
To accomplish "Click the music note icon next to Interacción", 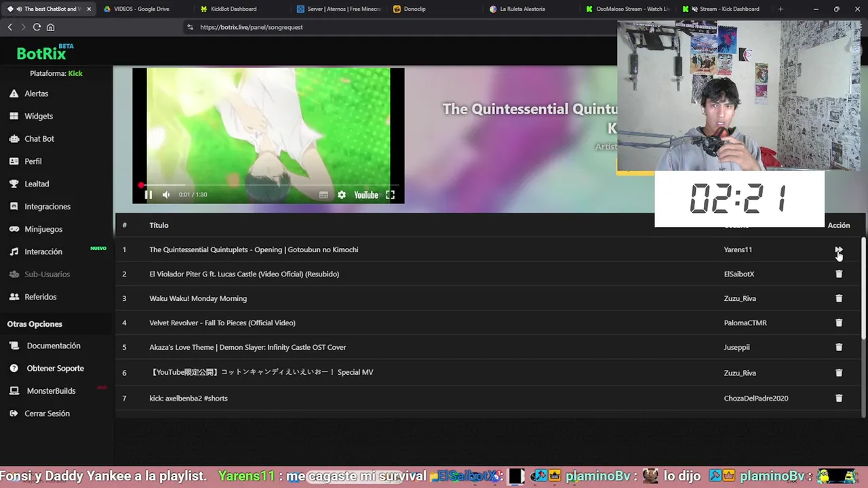I will (x=14, y=251).
